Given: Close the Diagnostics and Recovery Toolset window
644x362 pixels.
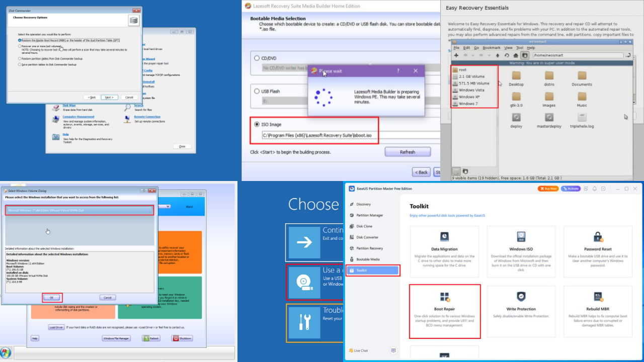Looking at the screenshot, I should 182,146.
